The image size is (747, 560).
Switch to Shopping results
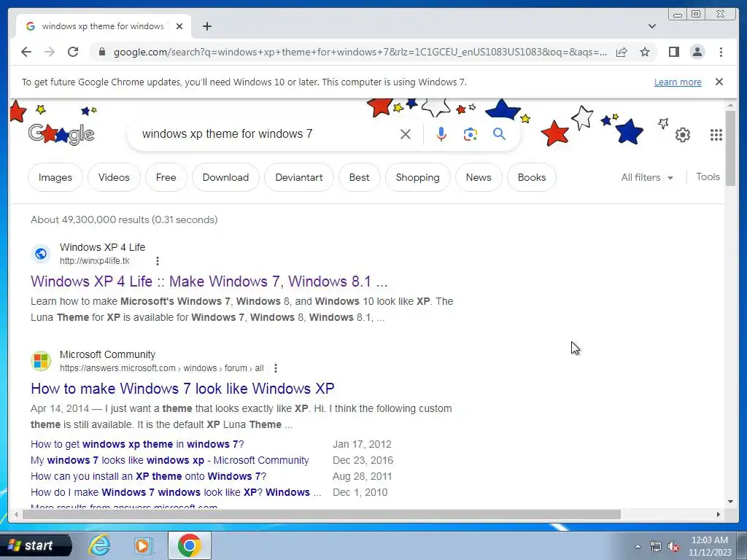tap(417, 177)
